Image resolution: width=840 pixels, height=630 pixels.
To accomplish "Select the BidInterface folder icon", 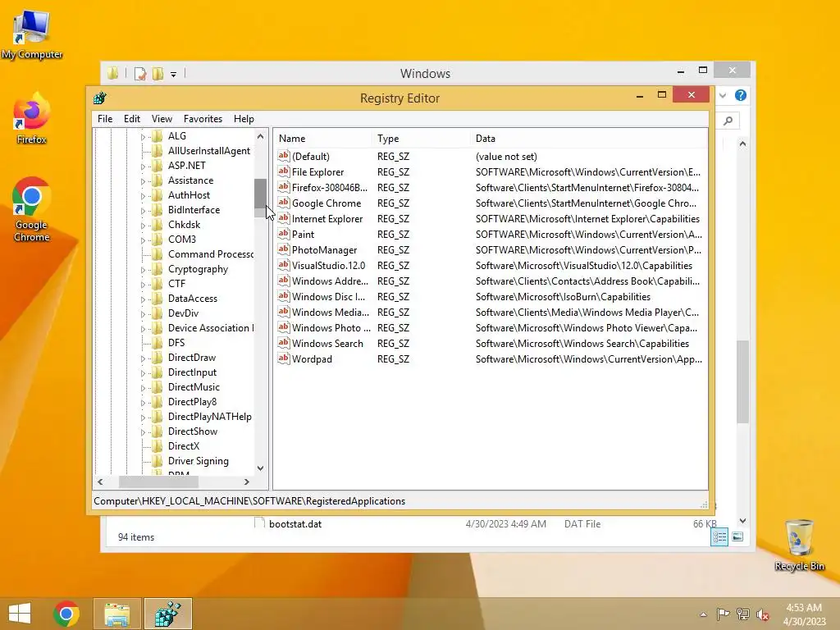I will click(157, 209).
